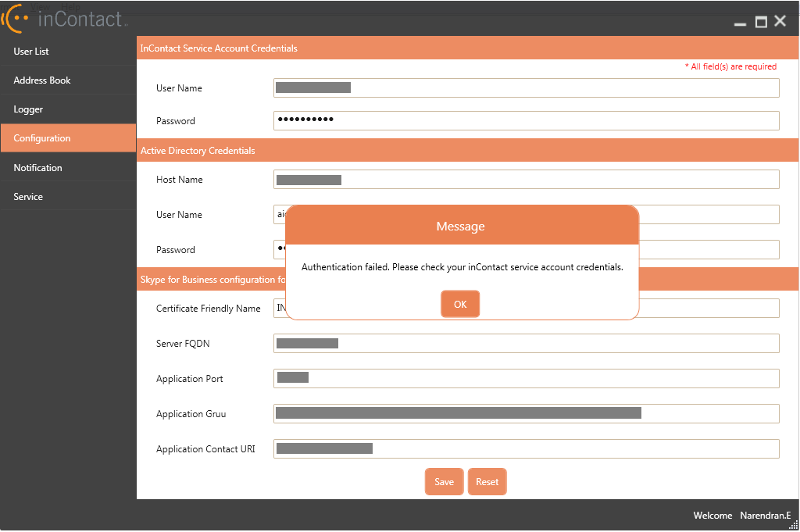
Task: Click the inContact service account Password field
Action: pos(527,120)
